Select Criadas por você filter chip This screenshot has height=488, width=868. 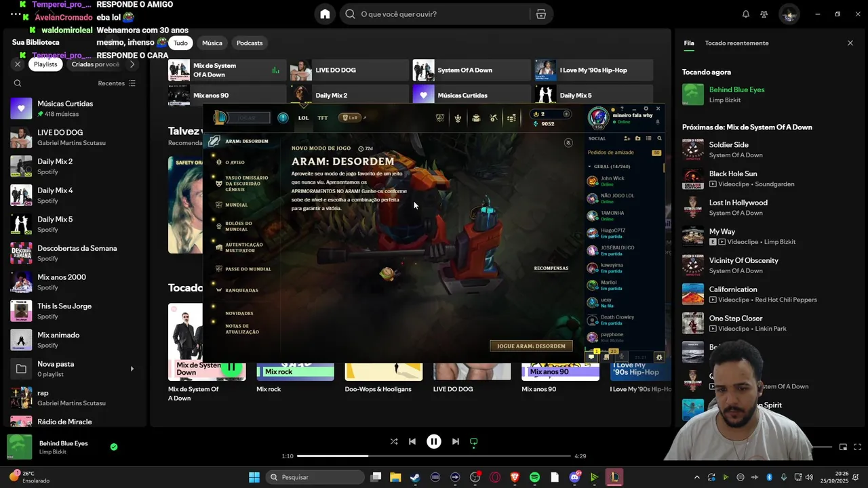tap(95, 64)
